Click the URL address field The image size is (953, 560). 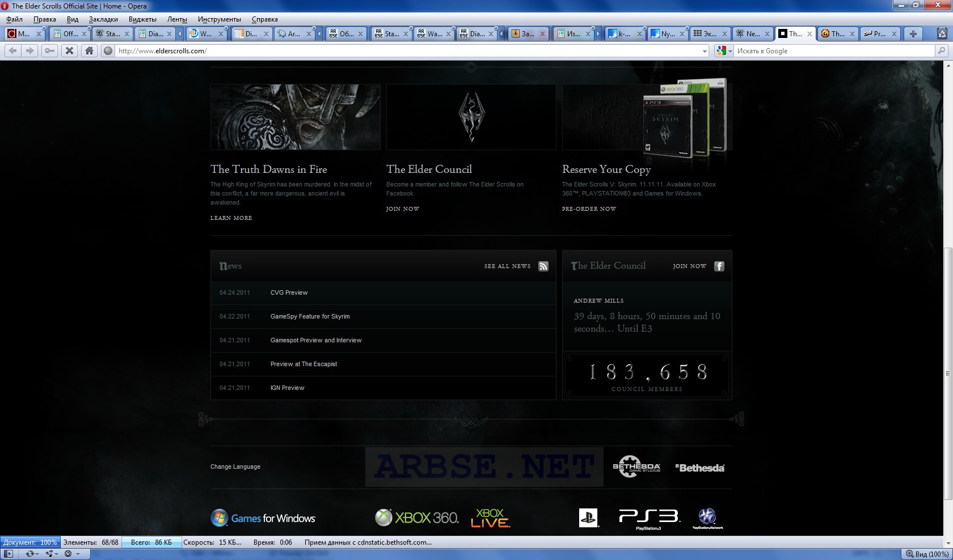click(407, 51)
